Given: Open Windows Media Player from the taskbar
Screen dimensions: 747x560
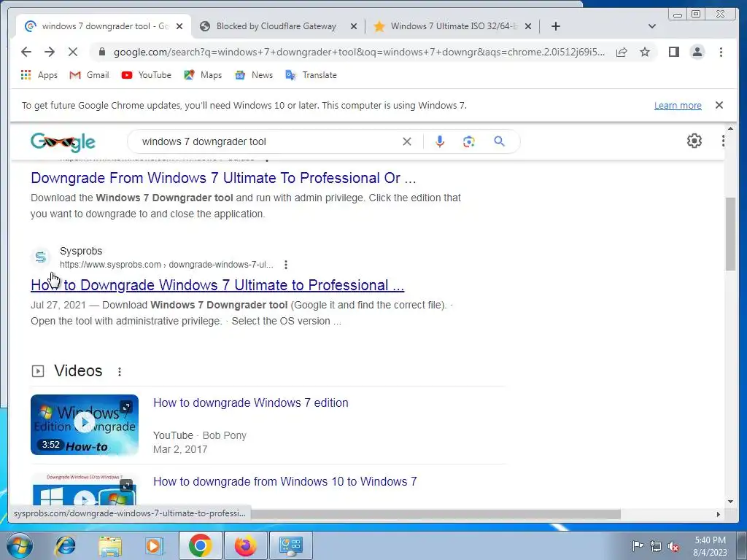Looking at the screenshot, I should (x=154, y=545).
